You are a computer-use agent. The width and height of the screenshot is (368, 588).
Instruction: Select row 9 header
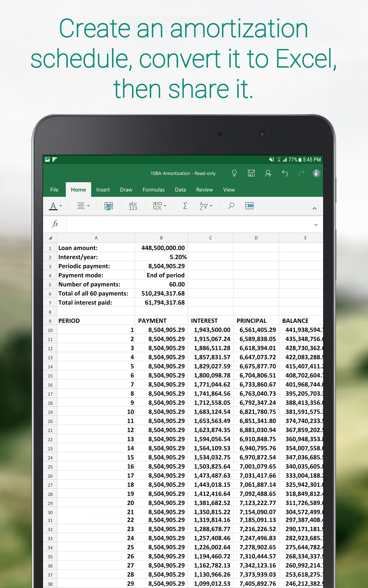coord(50,321)
